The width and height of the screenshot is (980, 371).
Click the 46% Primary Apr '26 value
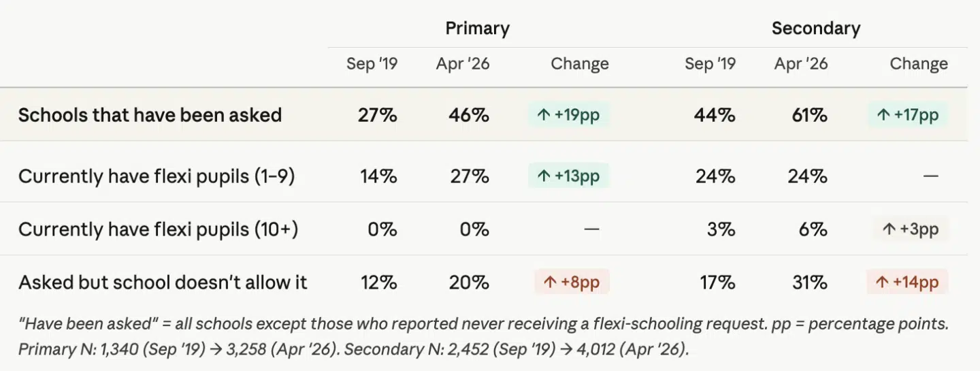click(x=470, y=115)
